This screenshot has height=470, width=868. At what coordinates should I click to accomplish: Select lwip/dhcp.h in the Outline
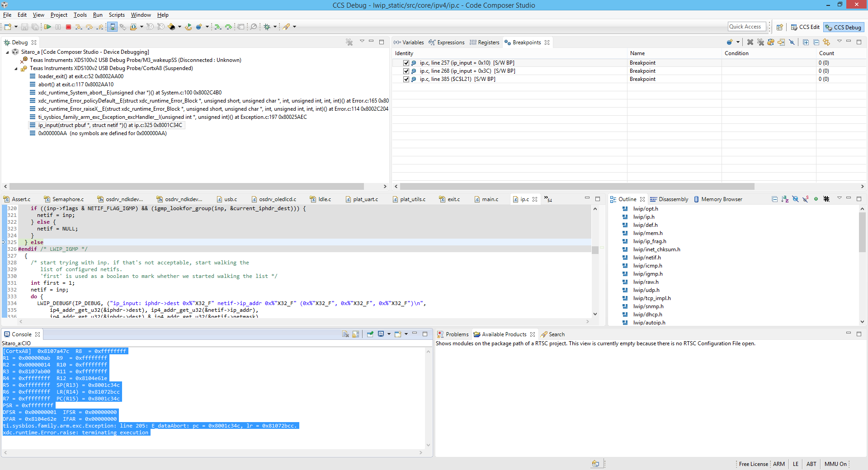click(x=647, y=315)
